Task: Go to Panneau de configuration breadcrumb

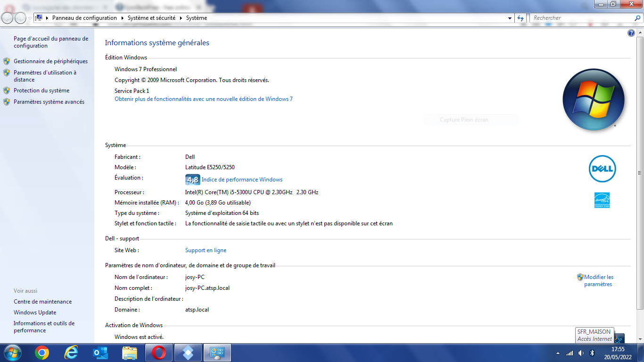Action: tap(84, 18)
